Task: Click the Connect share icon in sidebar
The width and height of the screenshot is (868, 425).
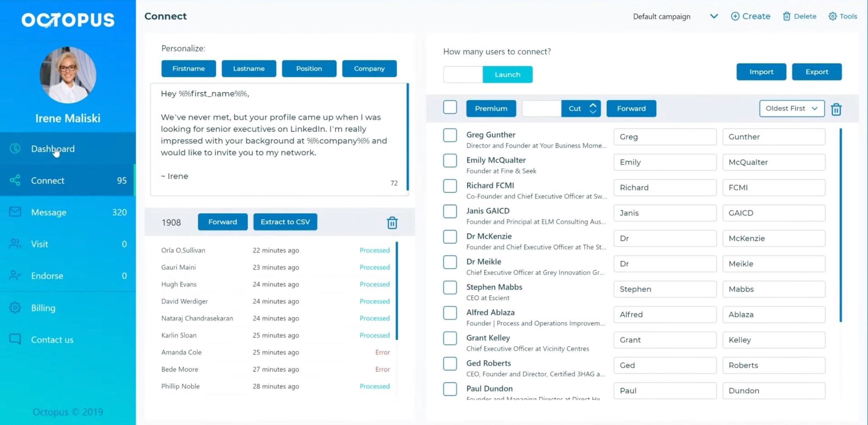Action: (15, 180)
